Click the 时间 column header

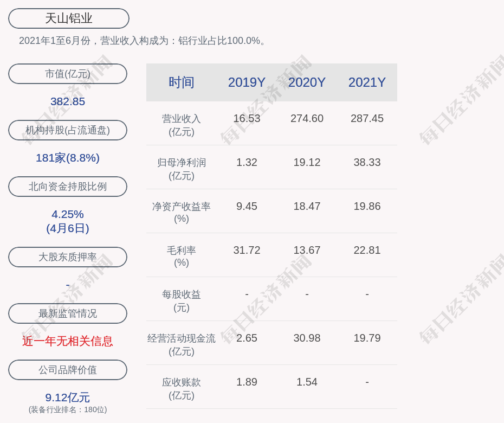point(182,82)
